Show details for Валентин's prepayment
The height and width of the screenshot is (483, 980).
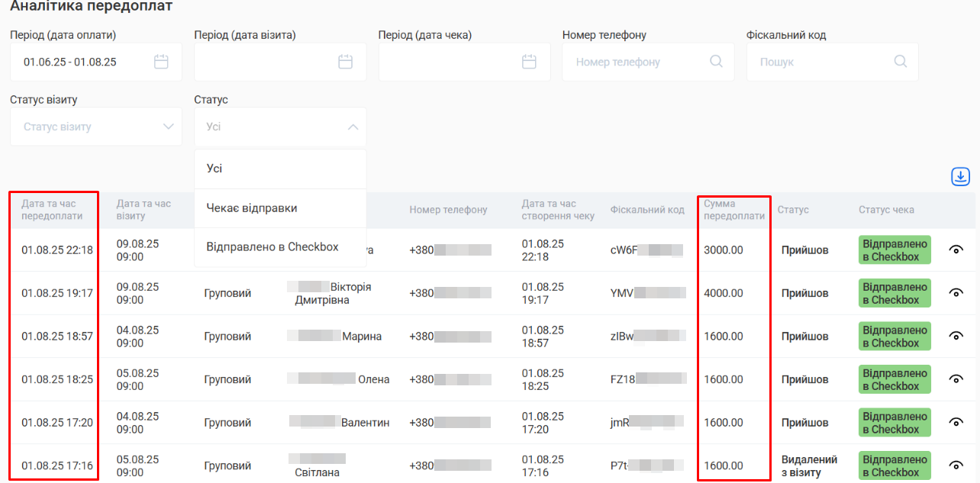956,422
